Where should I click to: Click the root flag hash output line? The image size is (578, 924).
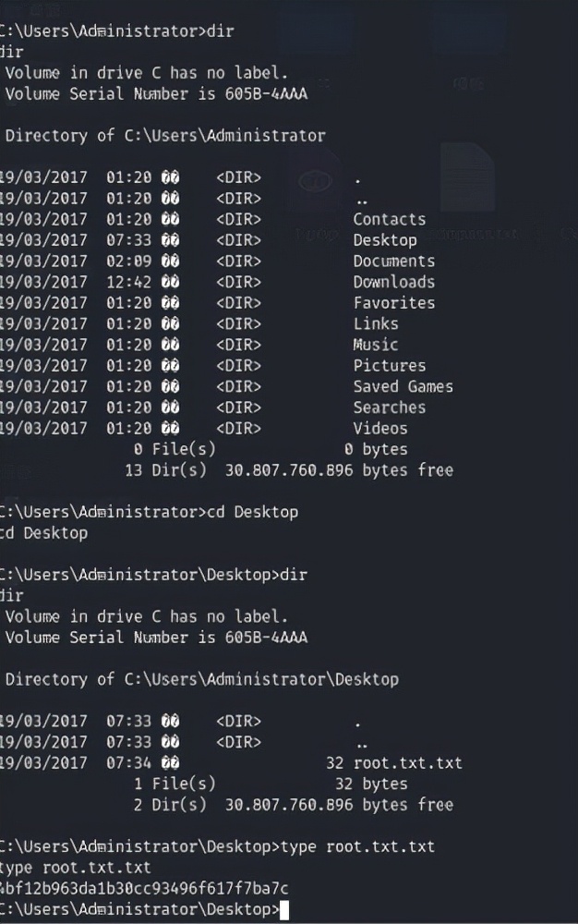pyautogui.click(x=144, y=889)
